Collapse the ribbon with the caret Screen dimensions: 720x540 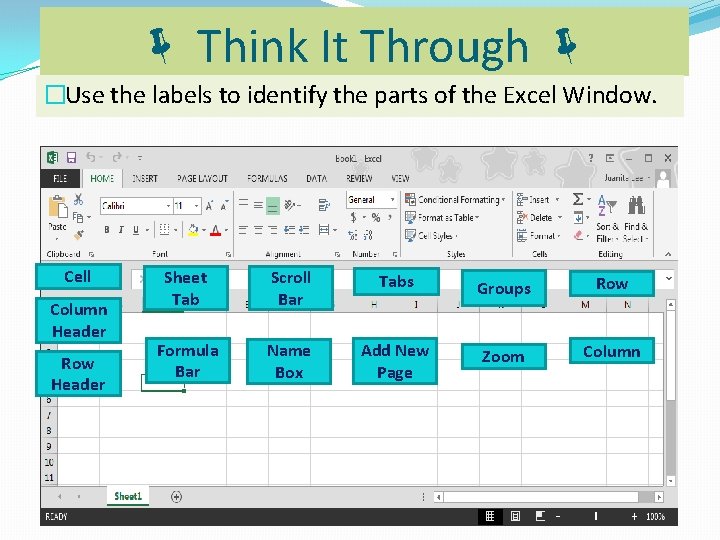pyautogui.click(x=668, y=254)
